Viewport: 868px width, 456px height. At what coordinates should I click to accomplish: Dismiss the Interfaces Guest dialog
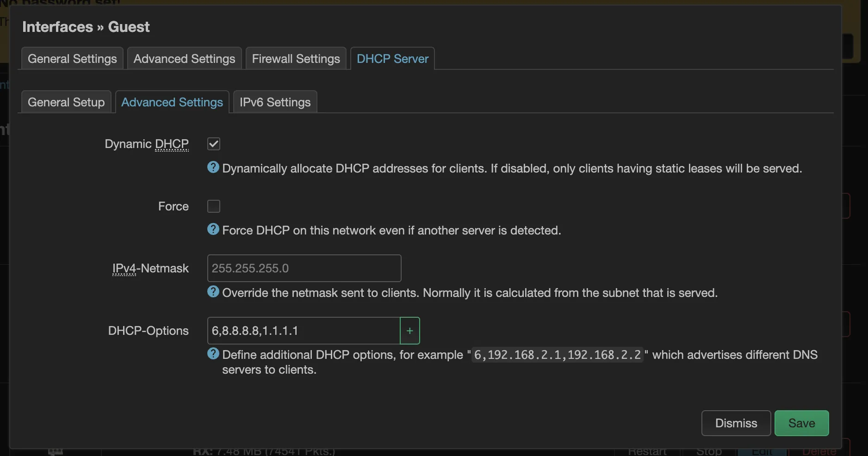click(x=735, y=423)
